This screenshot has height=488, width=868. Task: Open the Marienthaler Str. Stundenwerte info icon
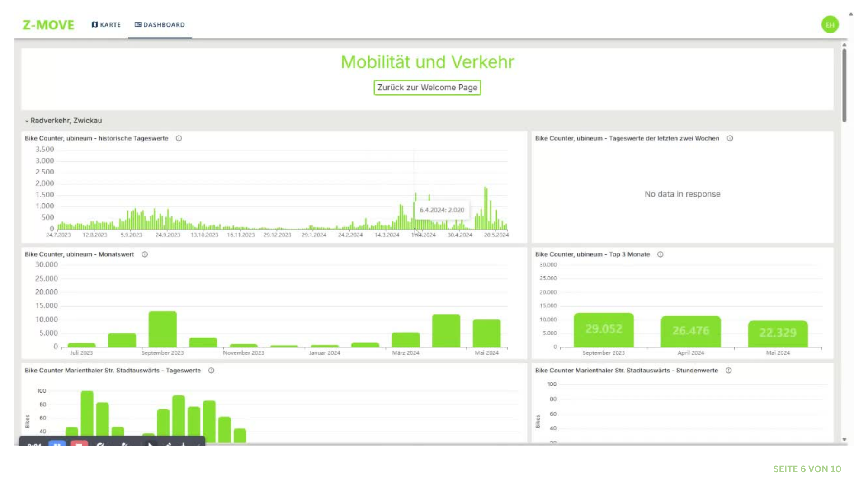click(728, 371)
